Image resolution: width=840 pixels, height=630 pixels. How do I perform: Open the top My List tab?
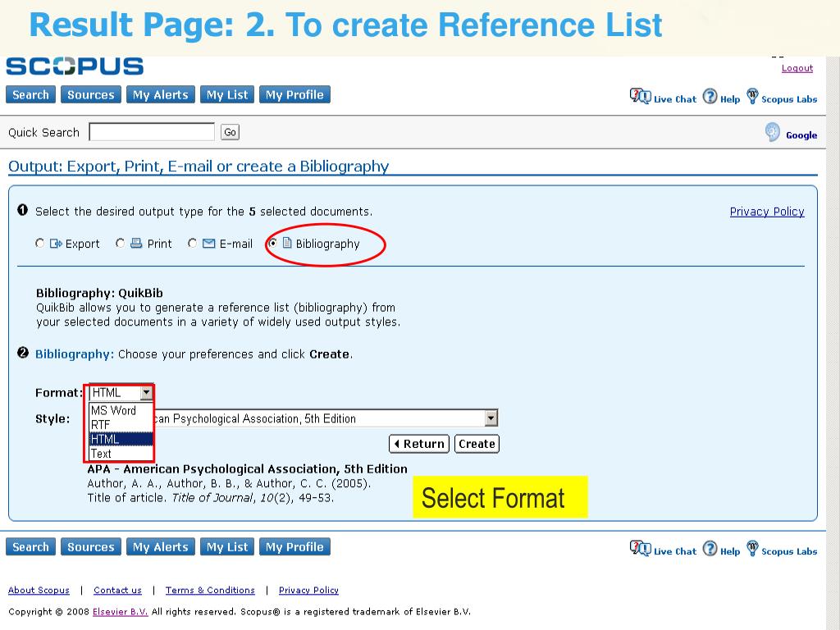pos(227,95)
